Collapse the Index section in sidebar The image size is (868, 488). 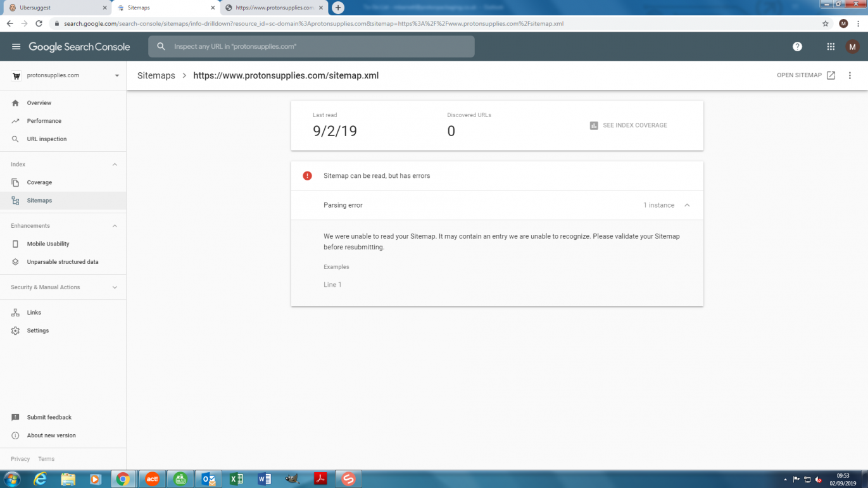tap(115, 165)
